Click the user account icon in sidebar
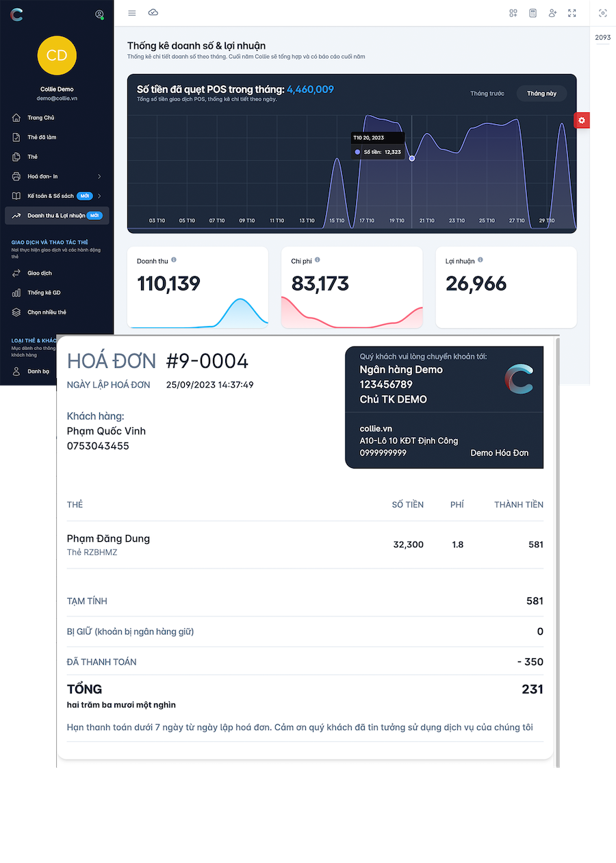Viewport: 616px width, 863px height. (99, 14)
